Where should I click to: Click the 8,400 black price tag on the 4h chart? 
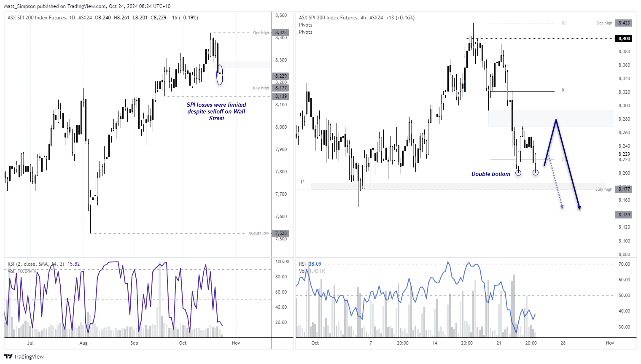pyautogui.click(x=624, y=38)
